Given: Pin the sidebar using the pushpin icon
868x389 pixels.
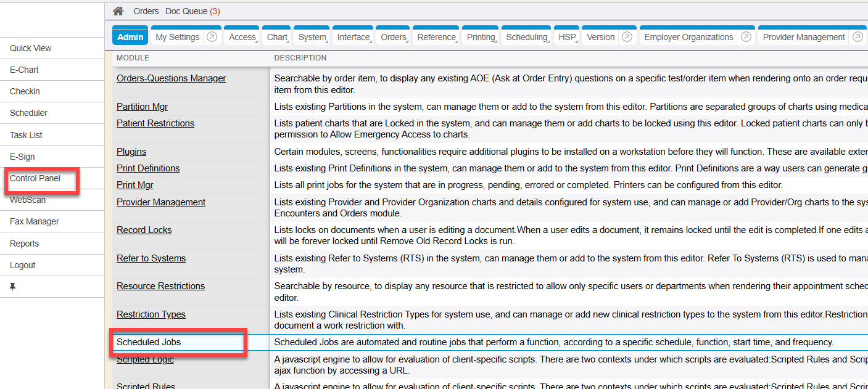Looking at the screenshot, I should pyautogui.click(x=13, y=287).
